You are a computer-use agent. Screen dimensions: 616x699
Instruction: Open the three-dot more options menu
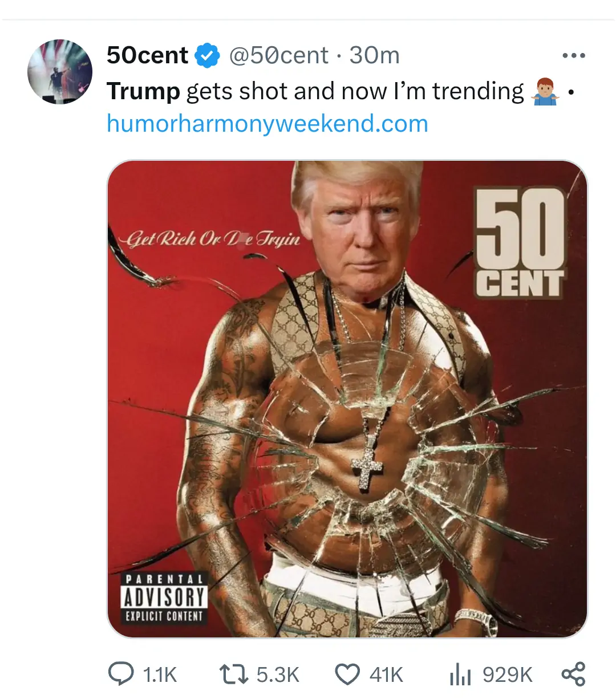click(x=573, y=56)
